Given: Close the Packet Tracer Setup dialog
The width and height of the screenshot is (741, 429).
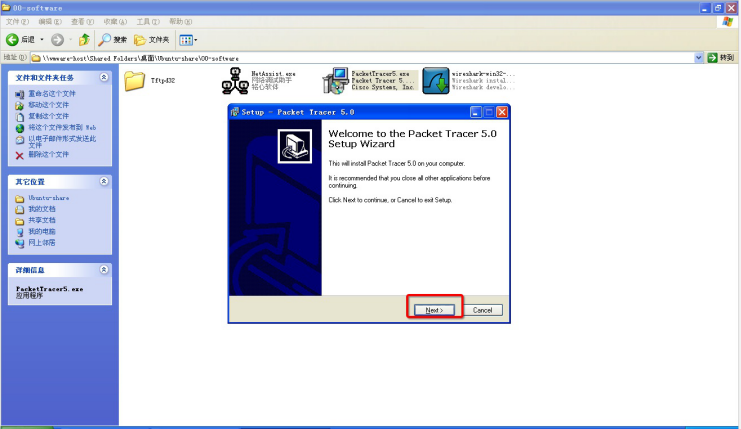Looking at the screenshot, I should coord(502,112).
